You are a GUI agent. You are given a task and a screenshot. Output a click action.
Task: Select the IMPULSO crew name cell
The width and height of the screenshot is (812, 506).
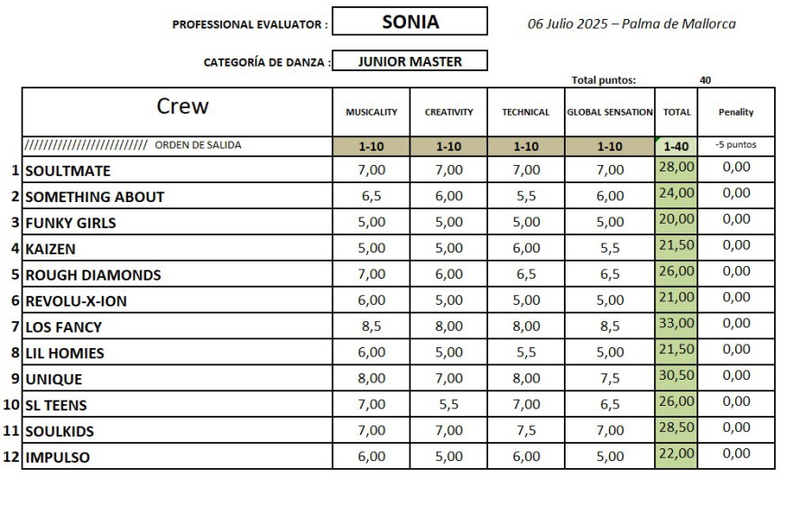[x=178, y=457]
